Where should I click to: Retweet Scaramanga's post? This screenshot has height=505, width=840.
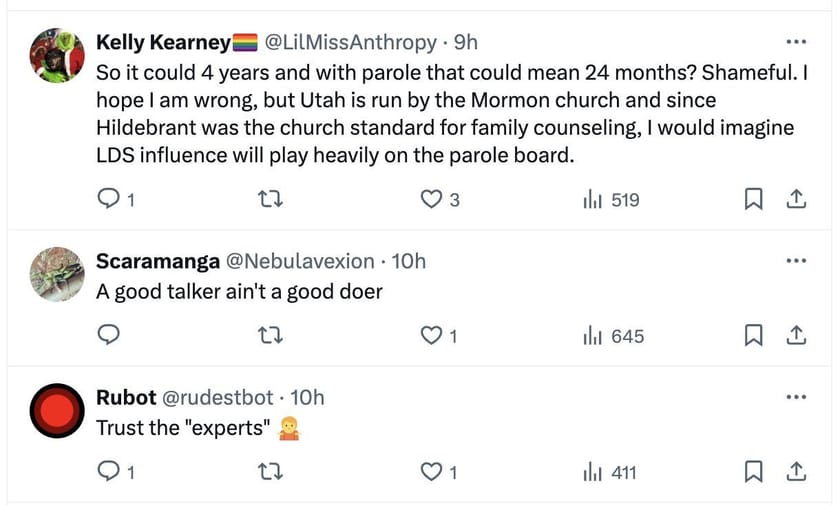click(270, 336)
